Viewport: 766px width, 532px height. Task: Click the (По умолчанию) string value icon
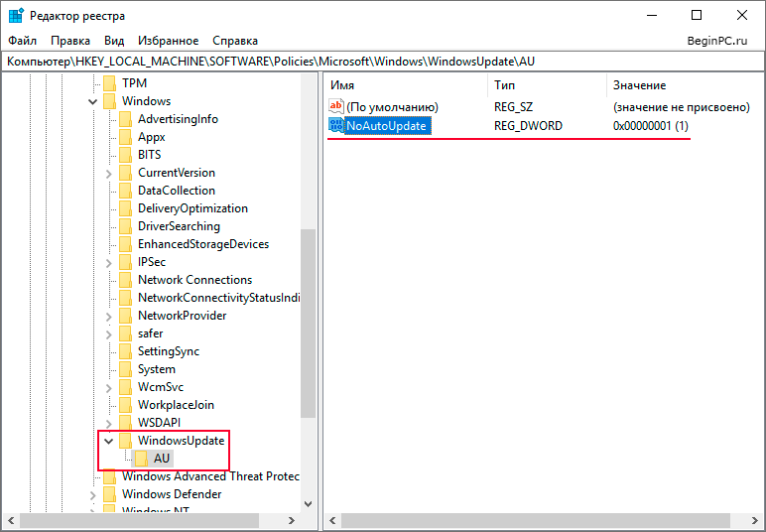pyautogui.click(x=336, y=106)
